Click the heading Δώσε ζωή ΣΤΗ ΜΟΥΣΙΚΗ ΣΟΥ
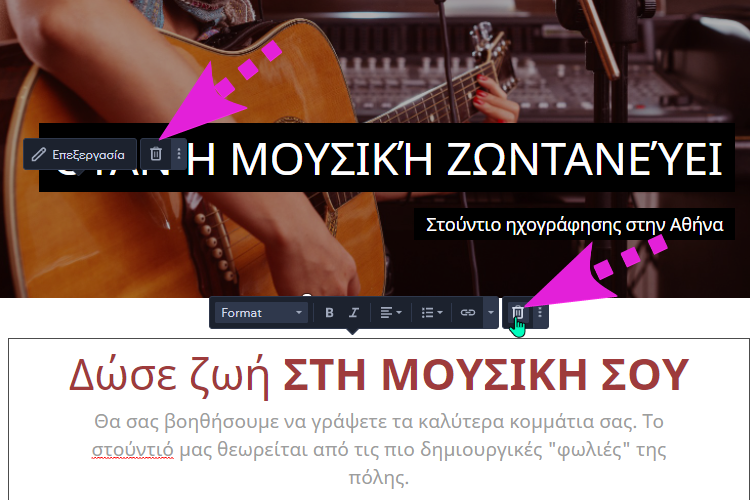This screenshot has width=750, height=500. point(379,373)
